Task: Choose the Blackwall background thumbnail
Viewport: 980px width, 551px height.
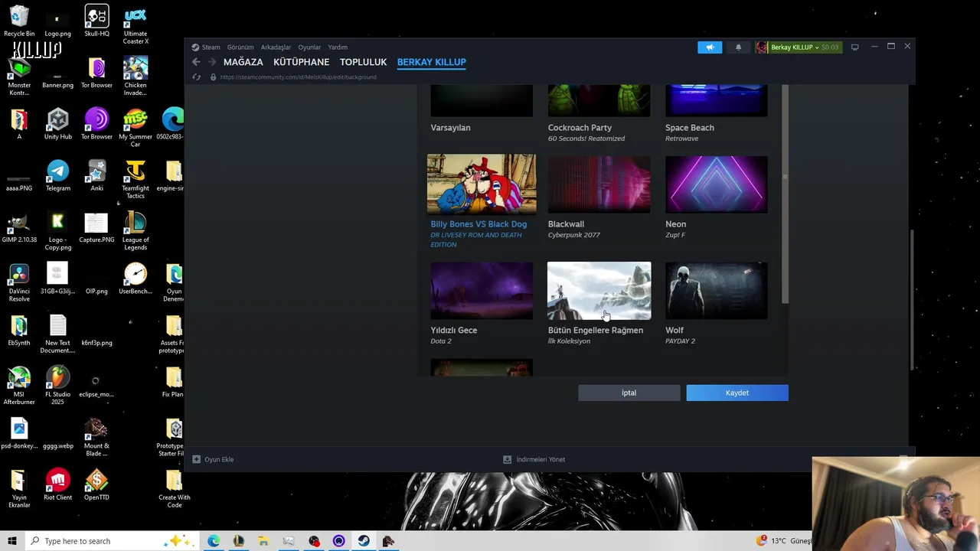Action: point(599,184)
